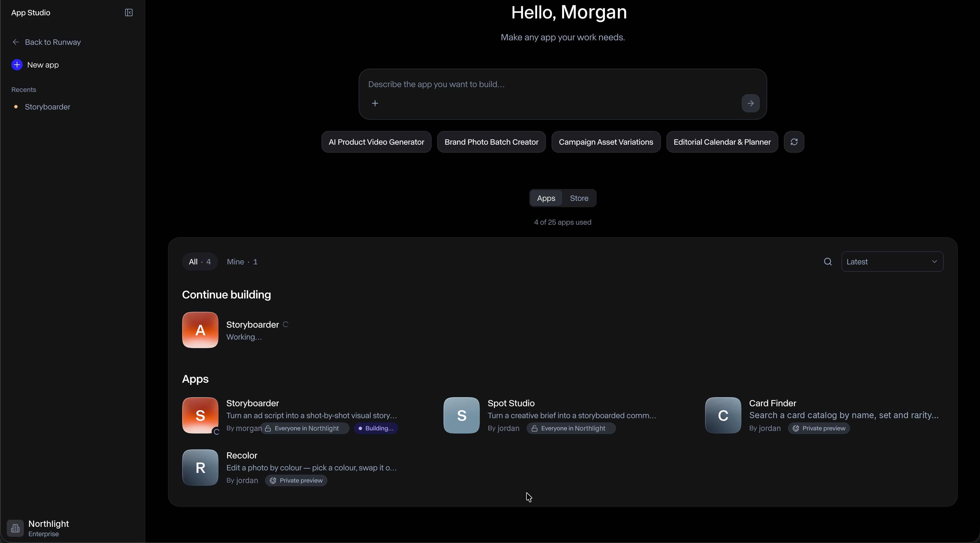Switch to the Apps tab
The height and width of the screenshot is (543, 980).
point(546,198)
